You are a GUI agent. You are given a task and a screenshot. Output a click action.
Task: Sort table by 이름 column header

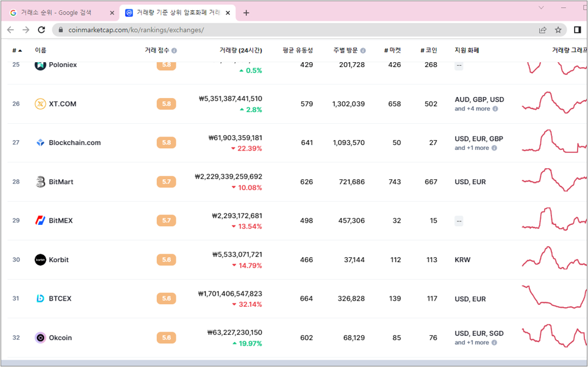(40, 50)
